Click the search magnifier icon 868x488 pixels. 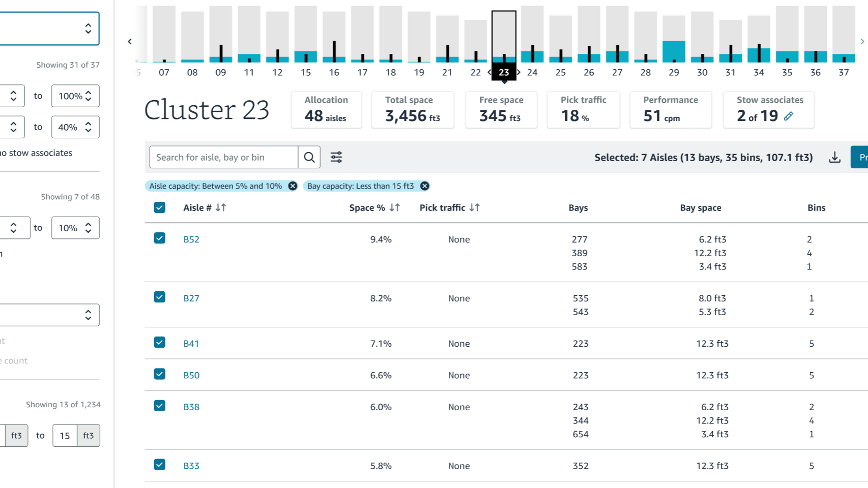tap(309, 157)
